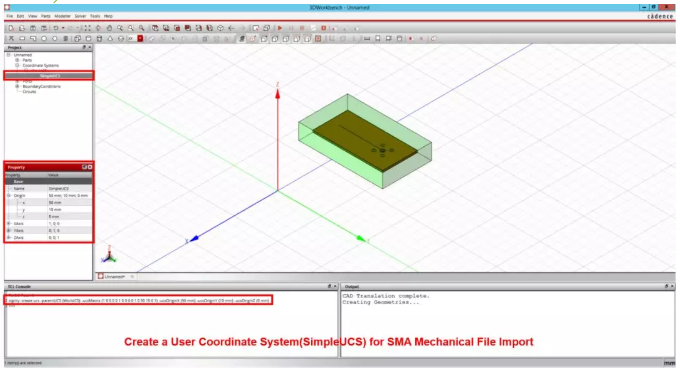Click the New file icon in toolbar

pos(11,28)
